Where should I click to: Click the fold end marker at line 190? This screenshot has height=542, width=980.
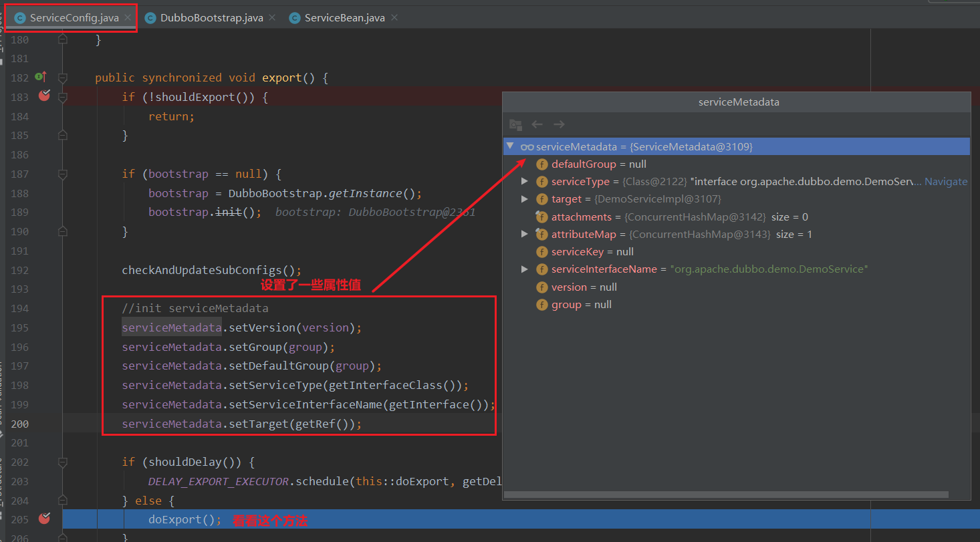click(x=63, y=232)
